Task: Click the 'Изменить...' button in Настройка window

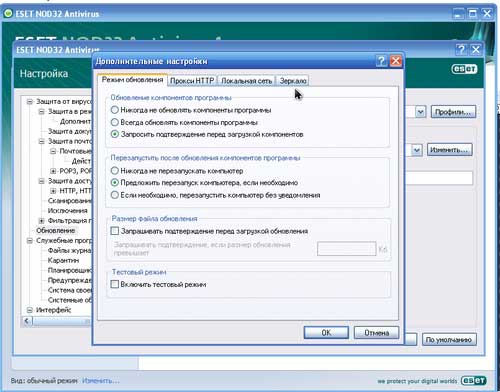Action: [450, 150]
